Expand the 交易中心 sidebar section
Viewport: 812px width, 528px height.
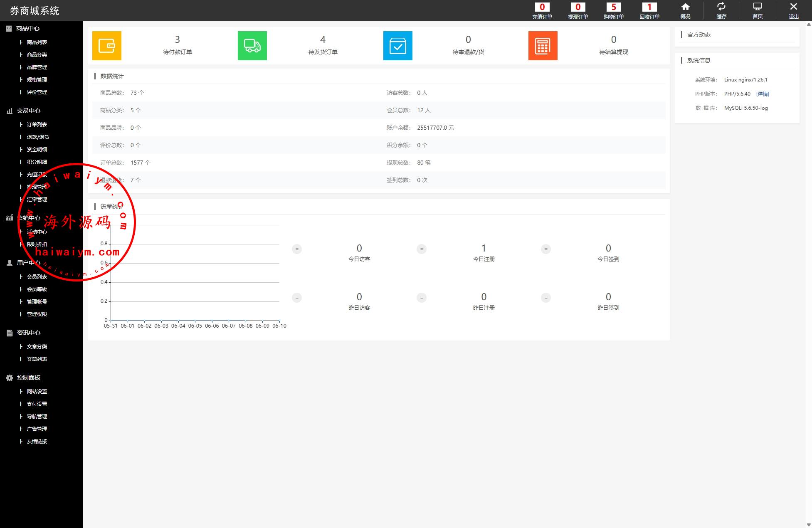pos(28,111)
